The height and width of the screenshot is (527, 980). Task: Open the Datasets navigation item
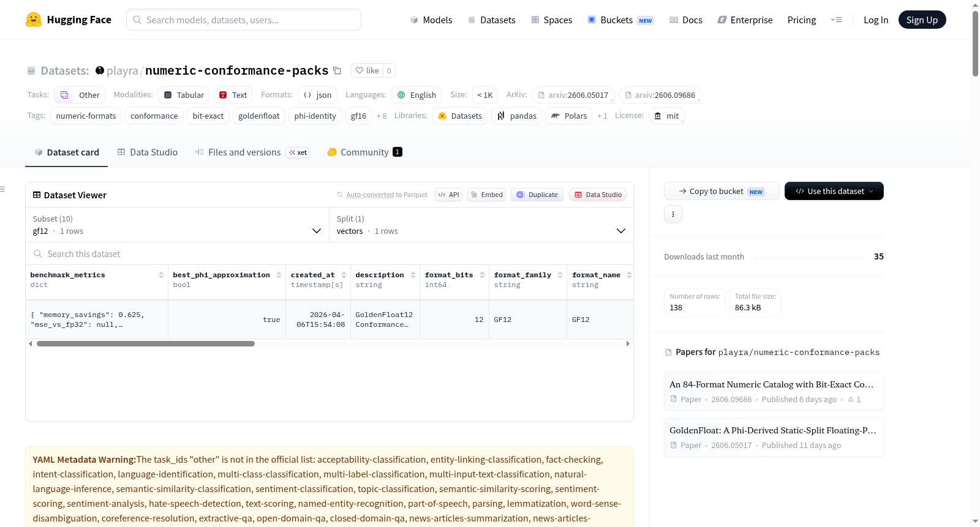[492, 20]
